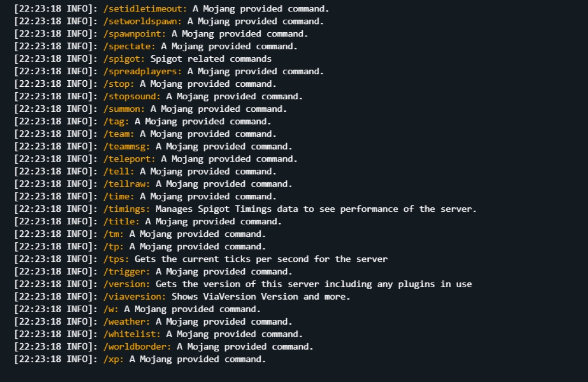The width and height of the screenshot is (588, 382).
Task: Click the /timings command name
Action: (x=126, y=209)
